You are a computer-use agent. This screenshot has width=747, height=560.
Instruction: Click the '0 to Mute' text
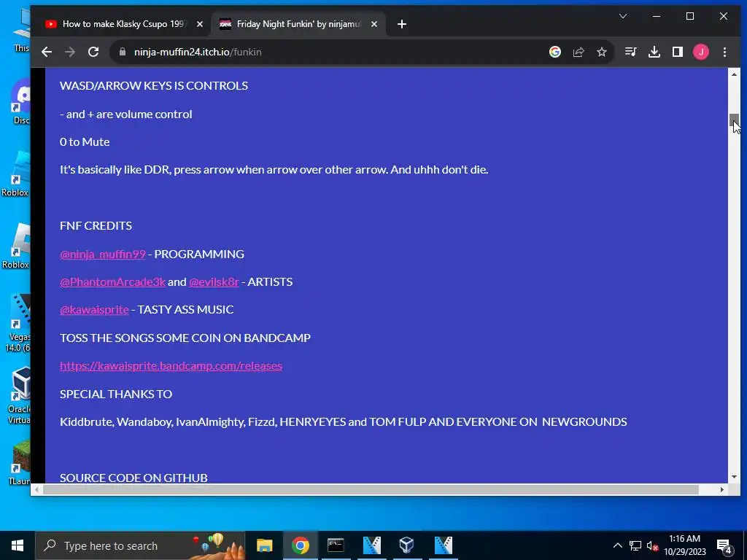pos(85,142)
